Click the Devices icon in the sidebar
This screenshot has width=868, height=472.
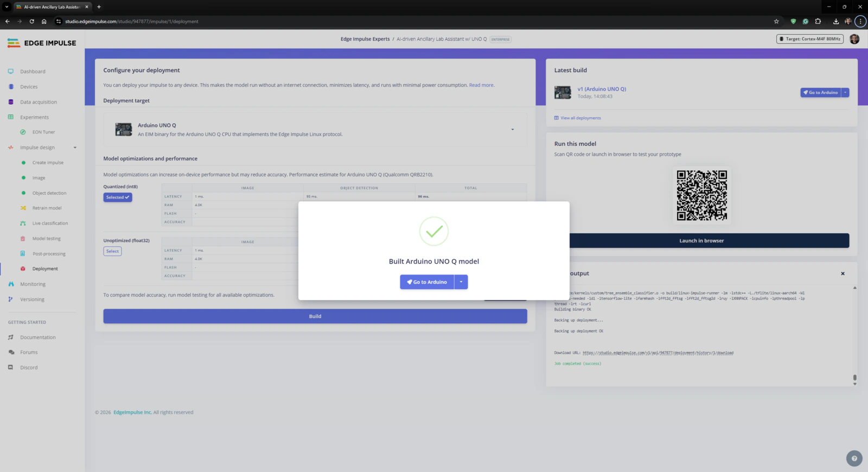pos(11,86)
